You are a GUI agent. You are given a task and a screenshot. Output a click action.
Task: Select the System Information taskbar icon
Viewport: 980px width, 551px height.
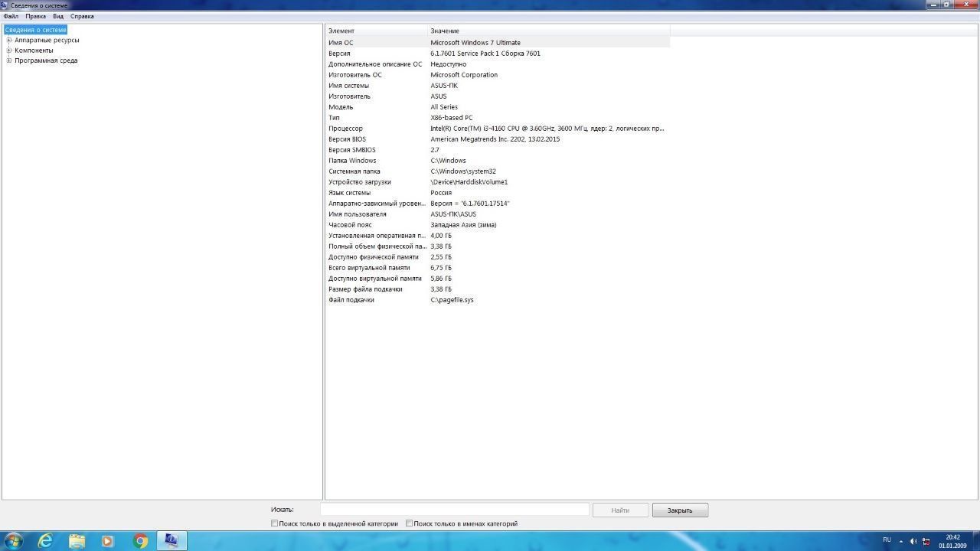(x=171, y=541)
